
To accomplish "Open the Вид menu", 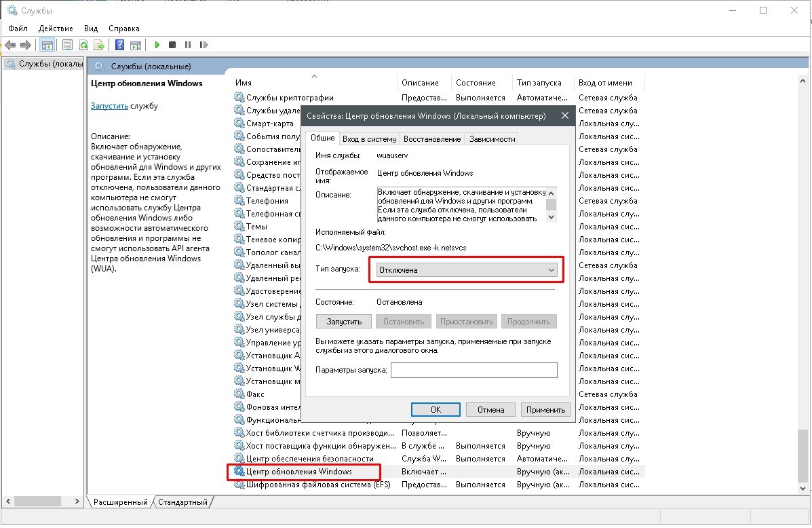I will [x=91, y=29].
